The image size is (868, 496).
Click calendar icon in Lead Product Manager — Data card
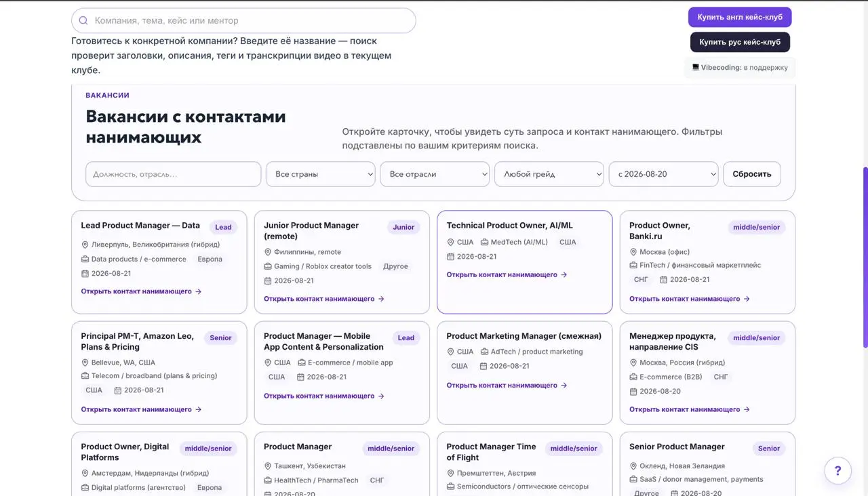pyautogui.click(x=85, y=274)
